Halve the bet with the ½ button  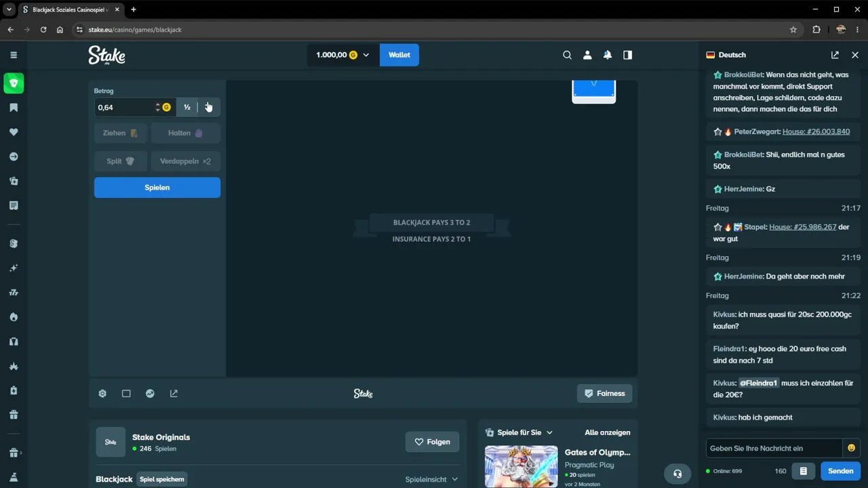(x=187, y=107)
